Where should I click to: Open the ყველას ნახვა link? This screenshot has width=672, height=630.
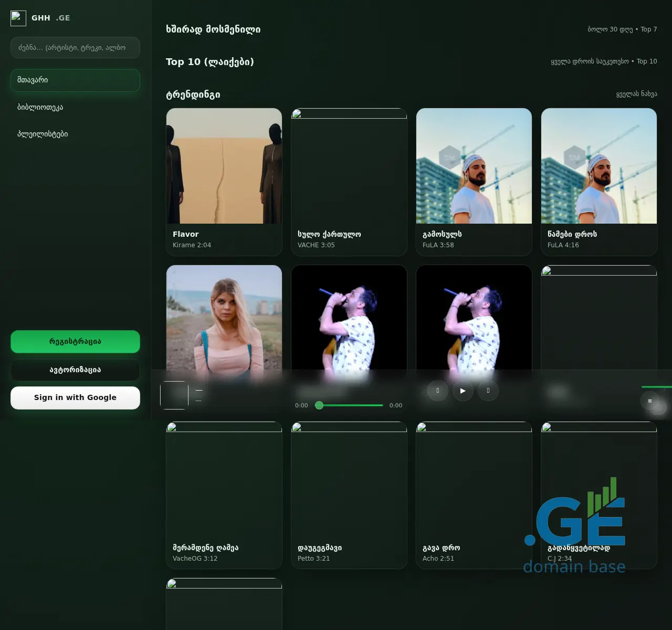636,93
